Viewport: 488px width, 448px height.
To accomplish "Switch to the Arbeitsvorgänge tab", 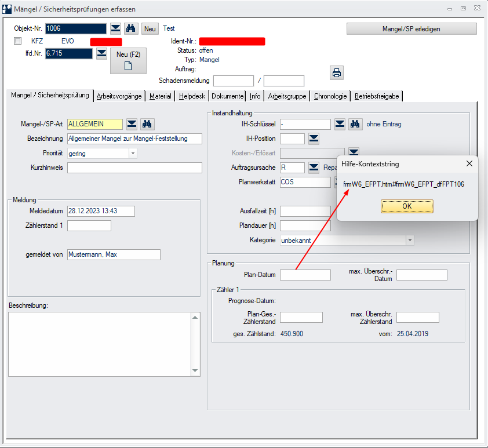I will coord(119,96).
